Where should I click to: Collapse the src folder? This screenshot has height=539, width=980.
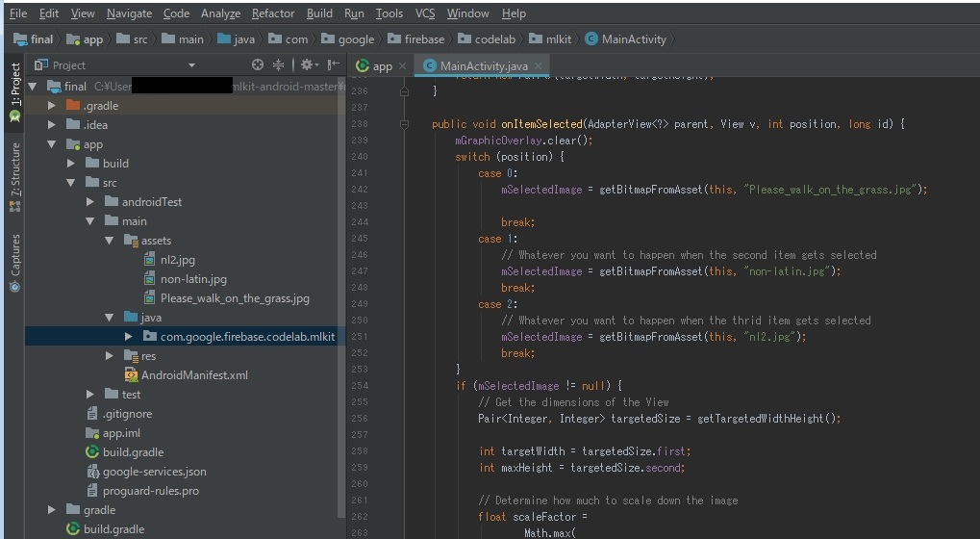tap(71, 183)
